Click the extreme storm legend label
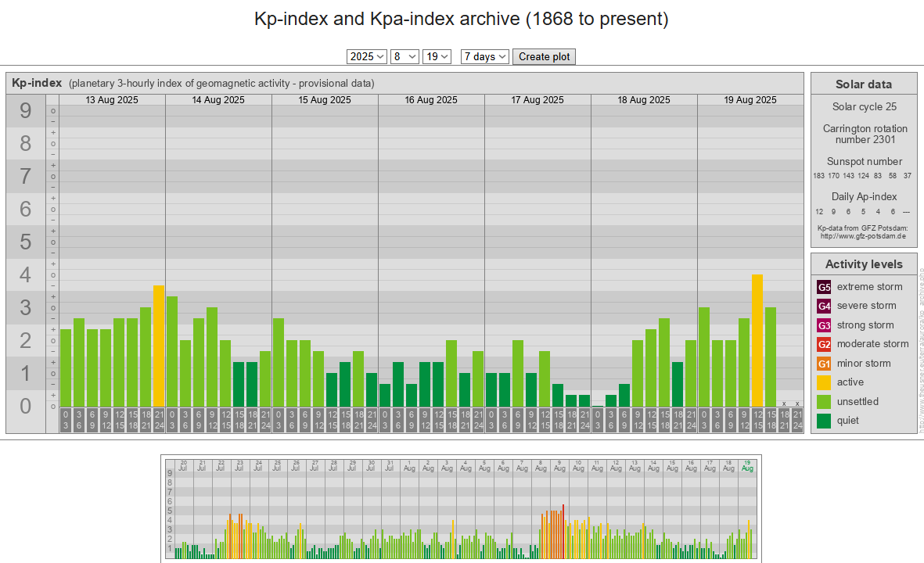This screenshot has width=924, height=563. (x=870, y=287)
